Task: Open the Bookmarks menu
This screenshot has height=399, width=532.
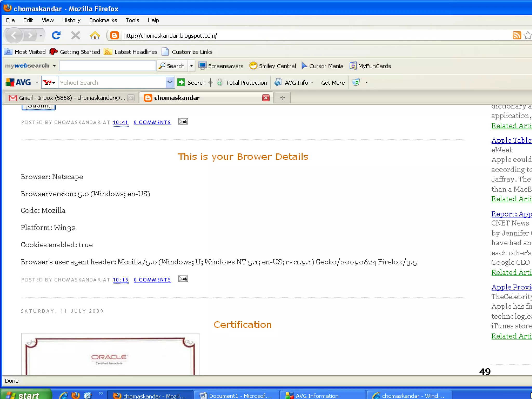Action: (103, 20)
